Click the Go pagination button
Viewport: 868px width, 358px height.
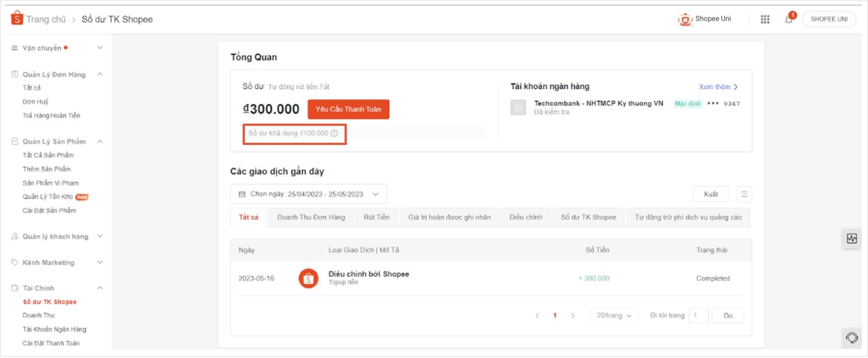728,316
